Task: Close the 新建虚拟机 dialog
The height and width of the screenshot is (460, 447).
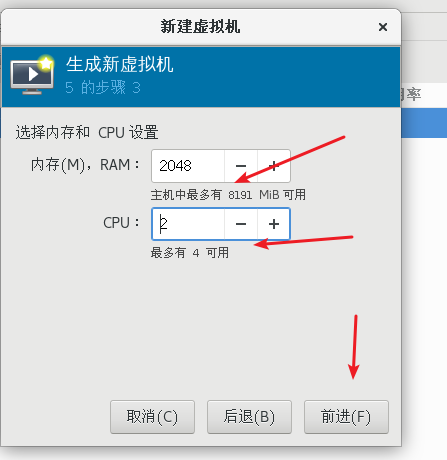Action: [x=383, y=27]
